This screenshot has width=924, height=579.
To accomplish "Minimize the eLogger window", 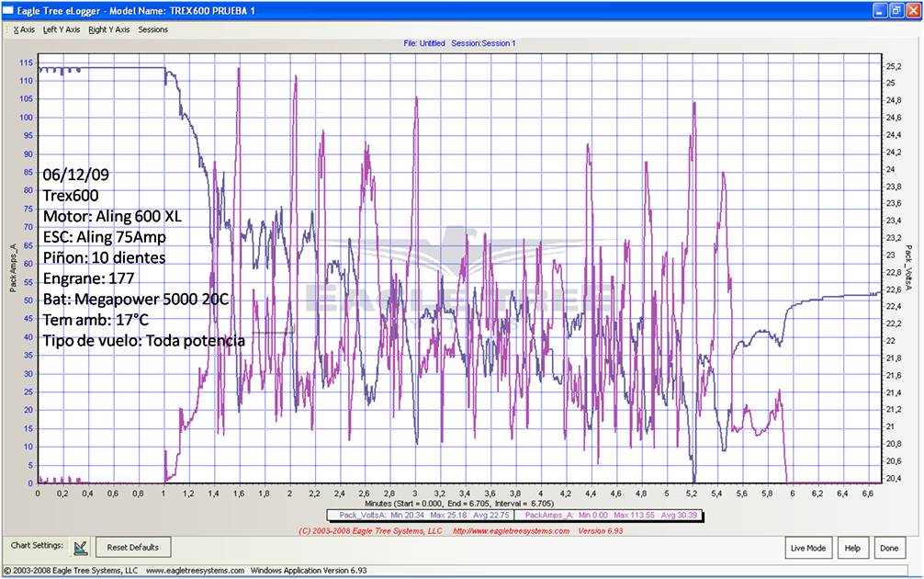I will (879, 10).
